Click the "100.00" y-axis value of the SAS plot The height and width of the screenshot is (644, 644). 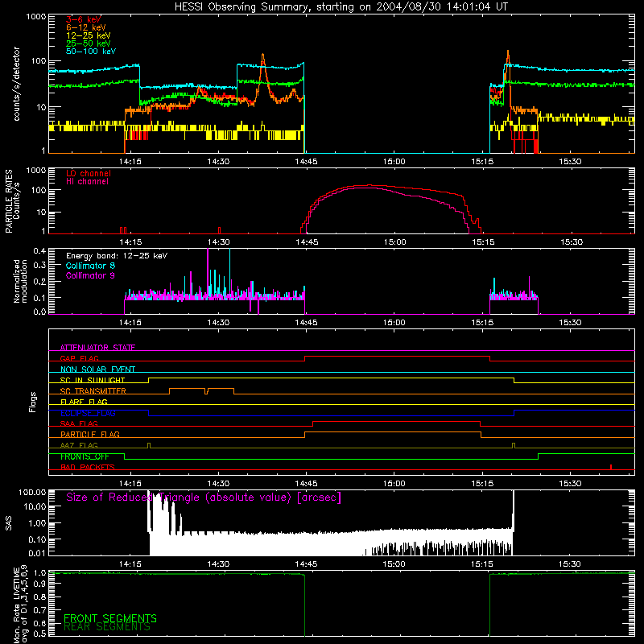[32, 492]
